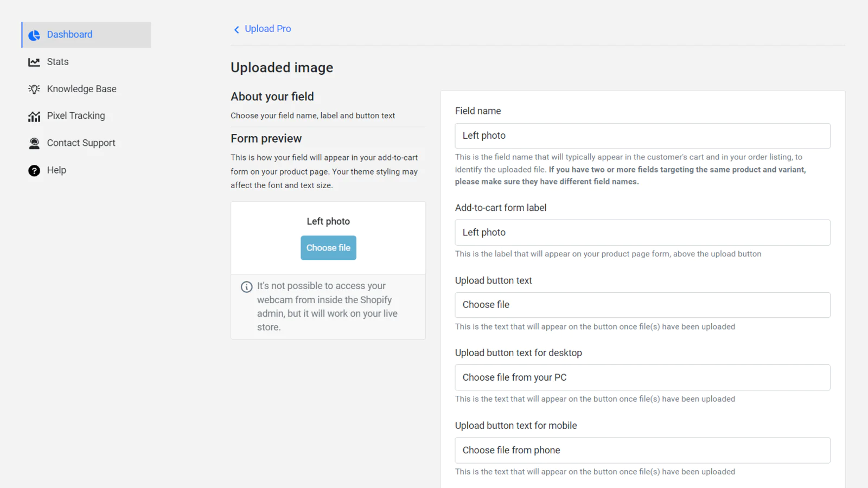Viewport: 868px width, 488px height.
Task: Click into Add-to-cart form label field
Action: (642, 233)
